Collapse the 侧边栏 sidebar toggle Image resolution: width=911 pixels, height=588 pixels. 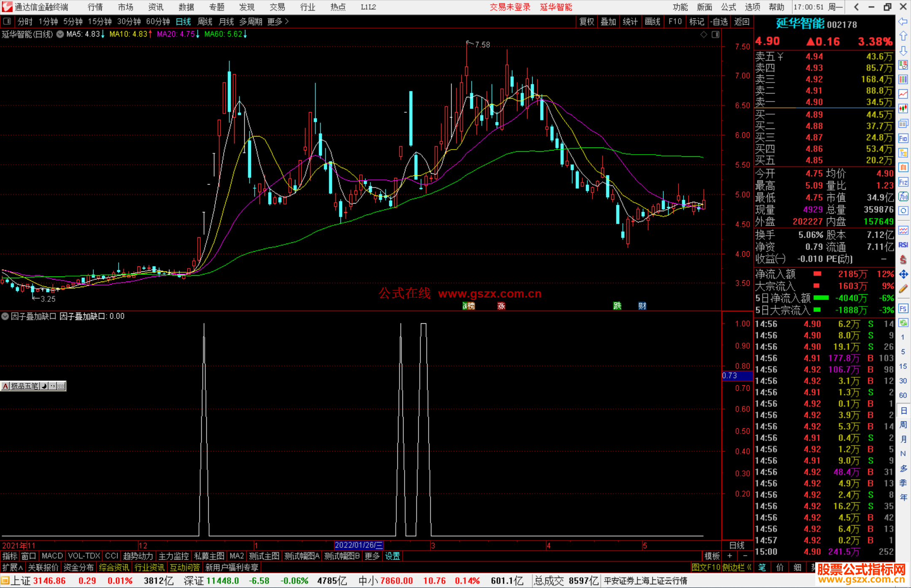(737, 567)
